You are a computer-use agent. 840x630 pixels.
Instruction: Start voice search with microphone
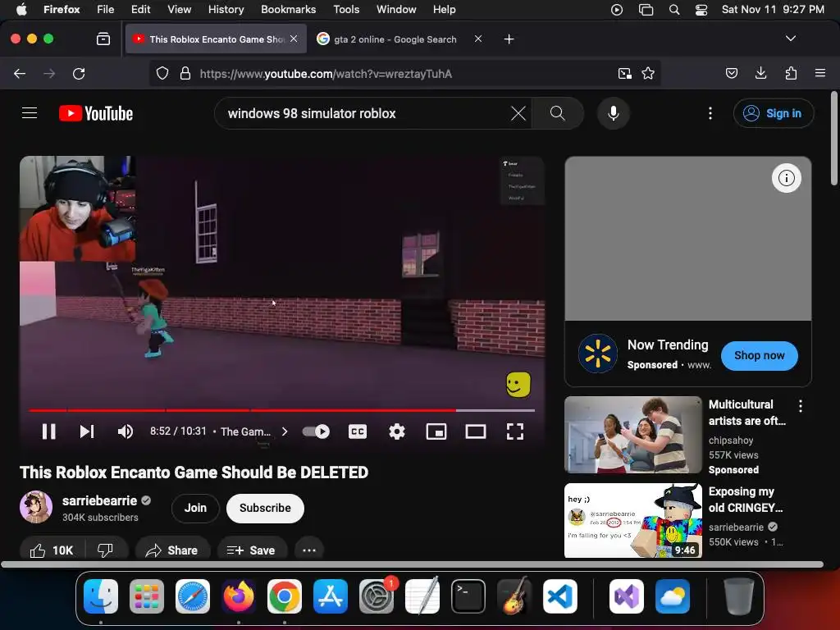tap(614, 113)
